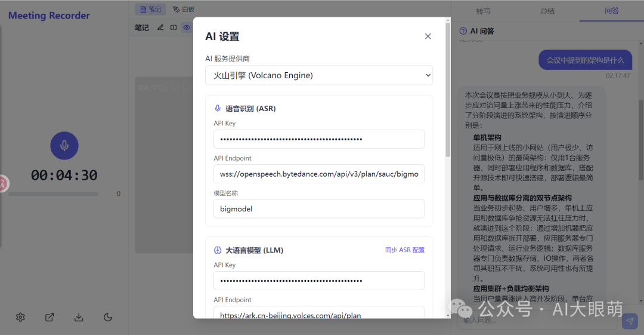Switch to split view icon
This screenshot has height=335, width=644.
coord(174,27)
